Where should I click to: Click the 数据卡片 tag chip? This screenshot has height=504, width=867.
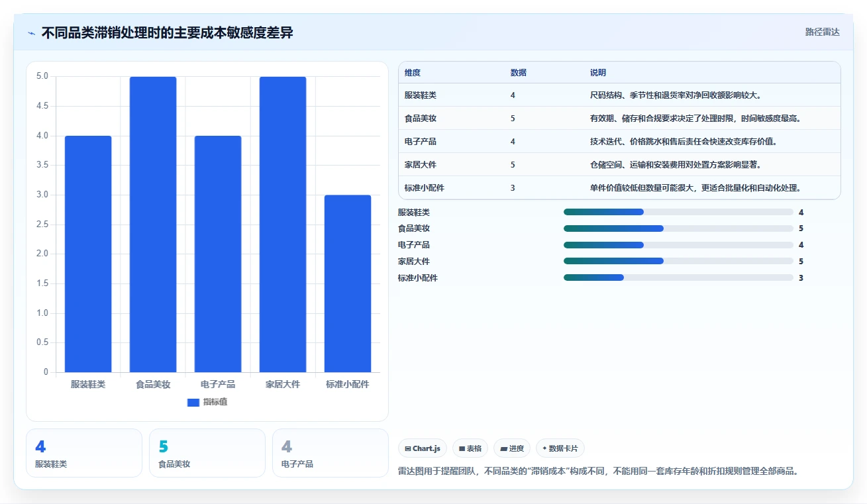tap(560, 448)
